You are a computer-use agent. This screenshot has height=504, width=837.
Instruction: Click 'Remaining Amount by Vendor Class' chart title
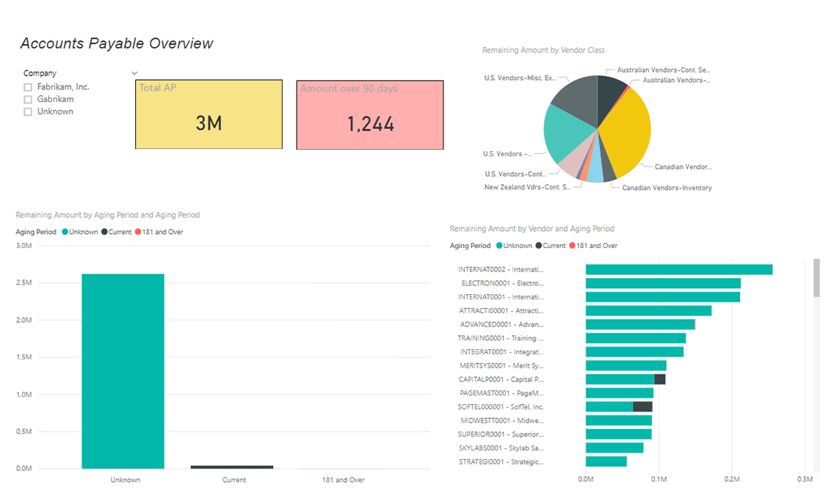click(543, 50)
